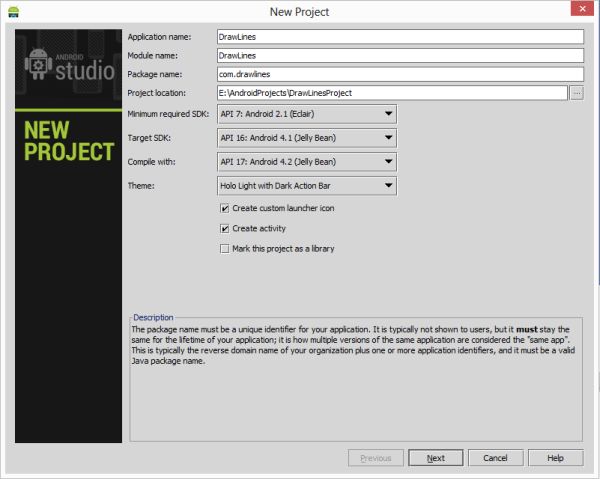This screenshot has height=479, width=600.
Task: Click the Next button
Action: tap(435, 458)
